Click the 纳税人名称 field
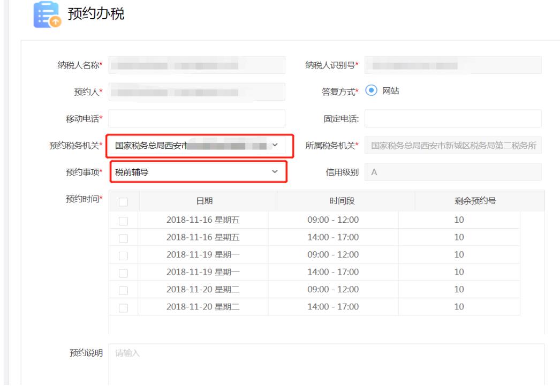The width and height of the screenshot is (560, 392). pos(197,65)
